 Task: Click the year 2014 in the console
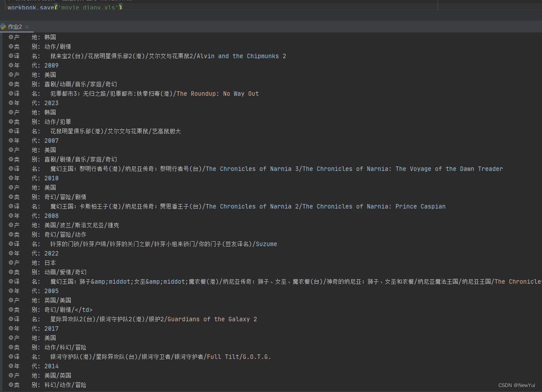click(x=51, y=366)
